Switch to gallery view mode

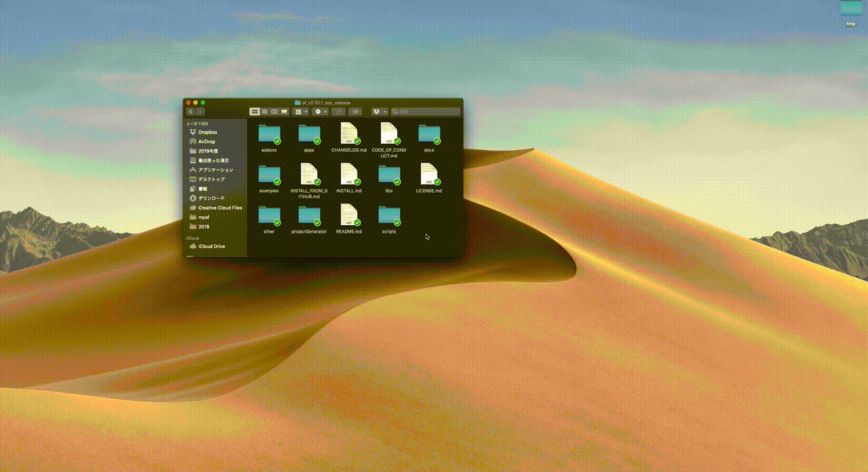click(284, 111)
